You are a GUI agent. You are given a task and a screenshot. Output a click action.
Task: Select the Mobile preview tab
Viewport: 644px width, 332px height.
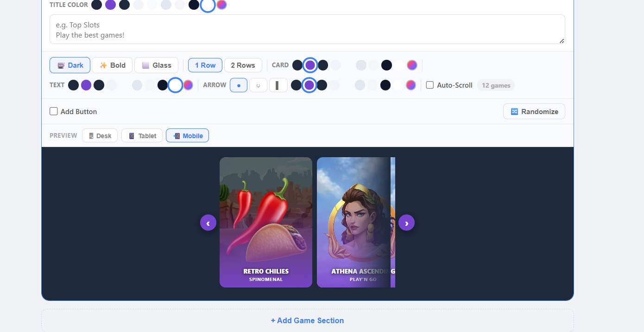(x=187, y=135)
